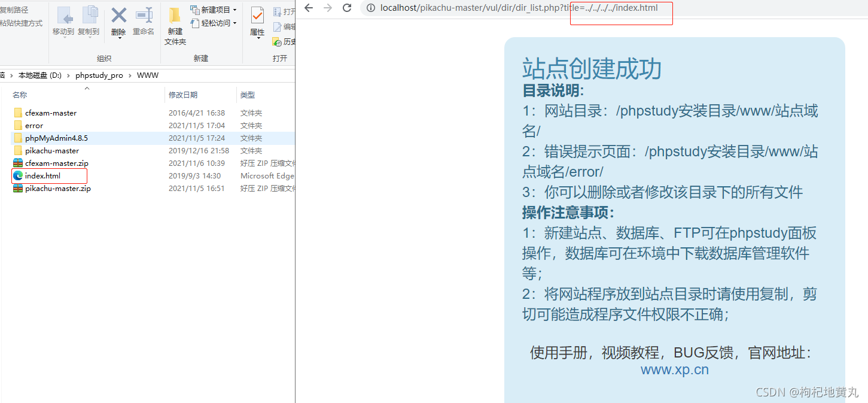Click the 删除 (Delete) X icon

118,16
